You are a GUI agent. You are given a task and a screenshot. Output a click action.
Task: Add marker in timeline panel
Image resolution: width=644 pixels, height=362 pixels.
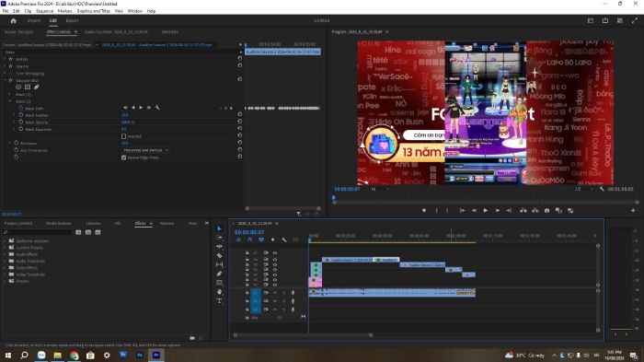[x=272, y=239]
